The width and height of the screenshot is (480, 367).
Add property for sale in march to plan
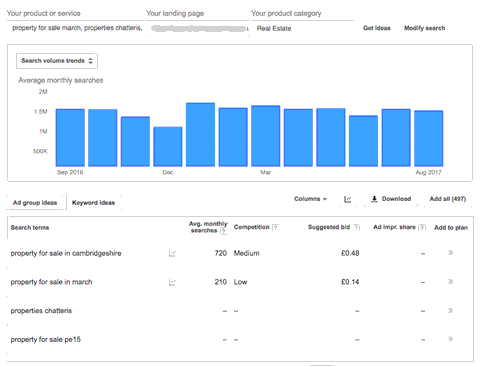point(450,282)
